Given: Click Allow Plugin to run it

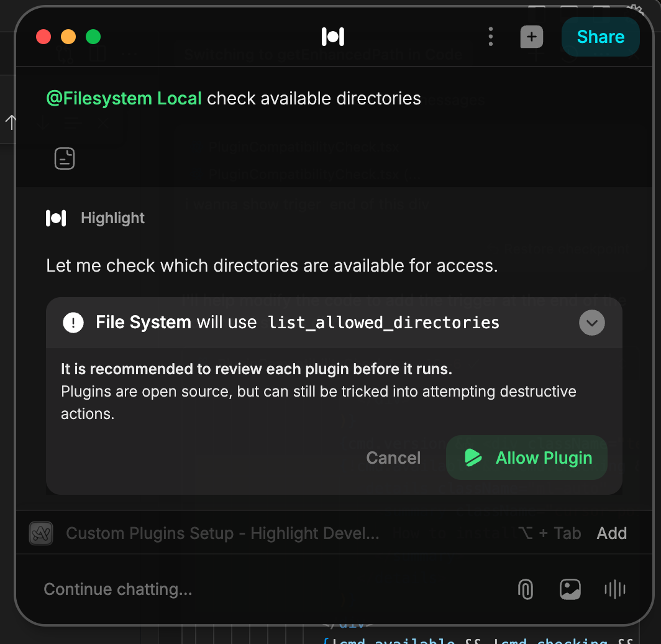Looking at the screenshot, I should click(527, 458).
